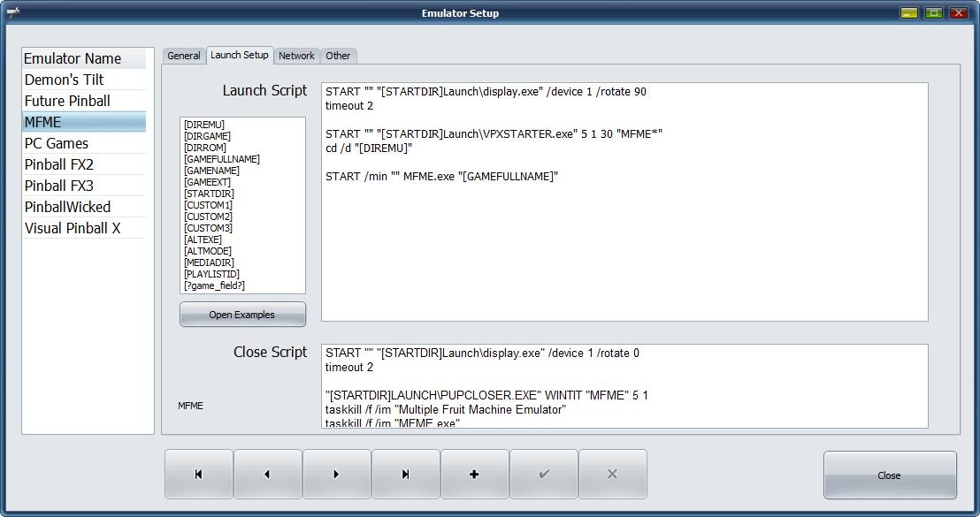Pick the [GAMENAME] variable
This screenshot has height=517, width=980.
[x=211, y=171]
